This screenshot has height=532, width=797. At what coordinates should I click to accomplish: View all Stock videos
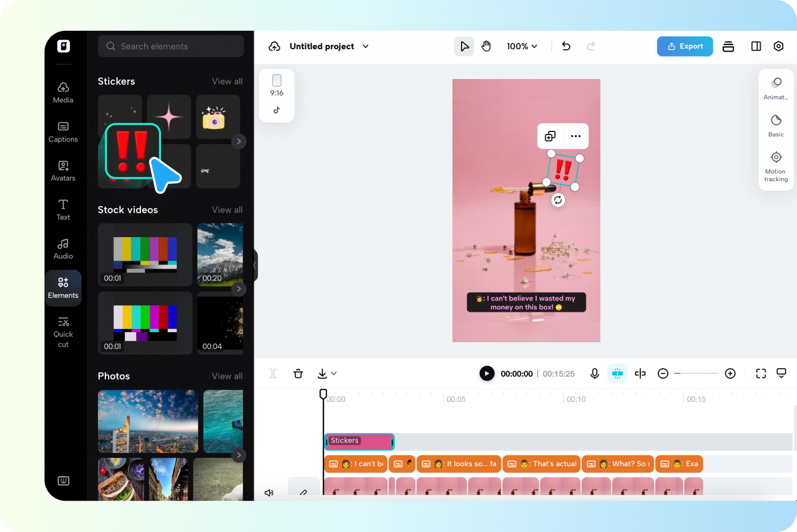coord(227,209)
